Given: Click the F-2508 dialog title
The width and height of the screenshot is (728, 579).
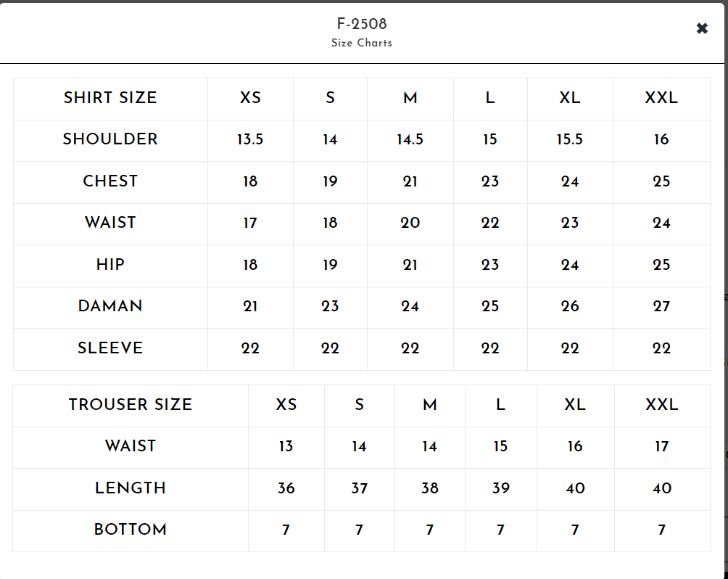Looking at the screenshot, I should [x=362, y=24].
